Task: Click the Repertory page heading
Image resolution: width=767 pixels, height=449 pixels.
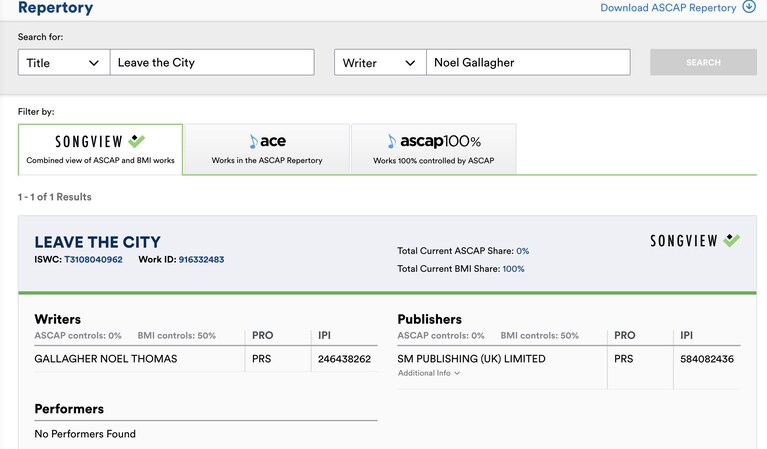Action: (55, 8)
